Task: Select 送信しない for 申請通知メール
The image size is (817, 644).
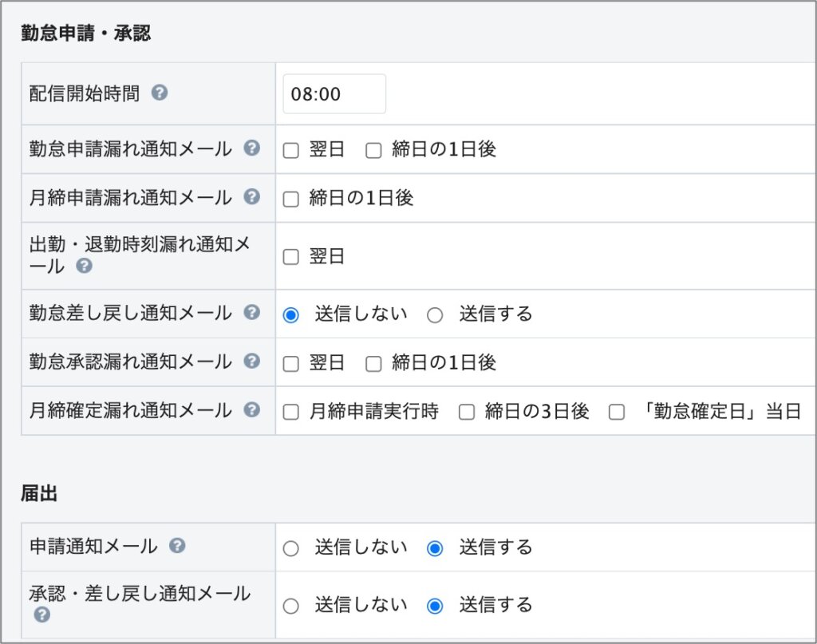Action: coord(291,548)
